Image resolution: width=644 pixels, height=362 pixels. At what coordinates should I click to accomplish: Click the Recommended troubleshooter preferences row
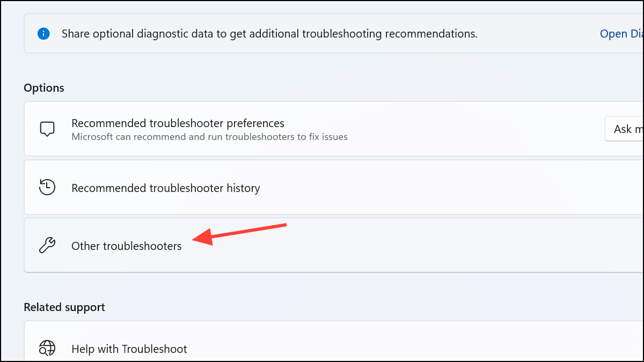tap(215, 129)
